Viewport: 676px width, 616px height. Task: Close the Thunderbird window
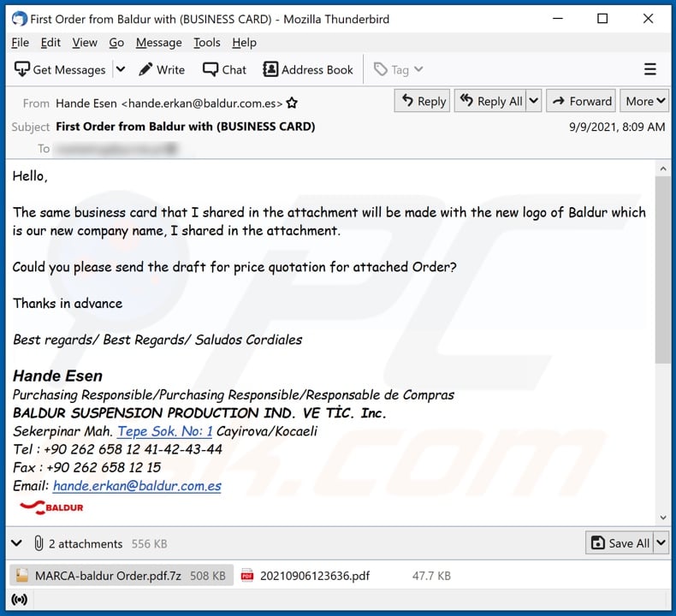coord(648,19)
